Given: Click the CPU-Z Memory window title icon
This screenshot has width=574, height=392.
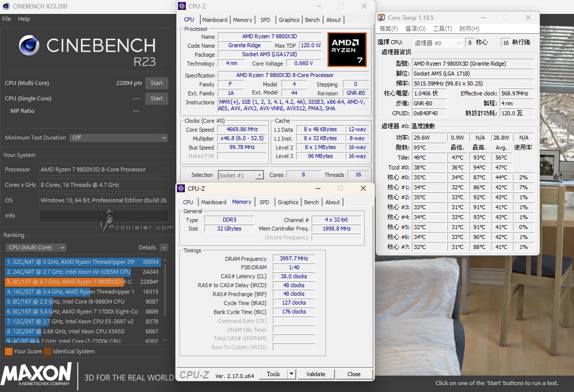Looking at the screenshot, I should pyautogui.click(x=181, y=189).
